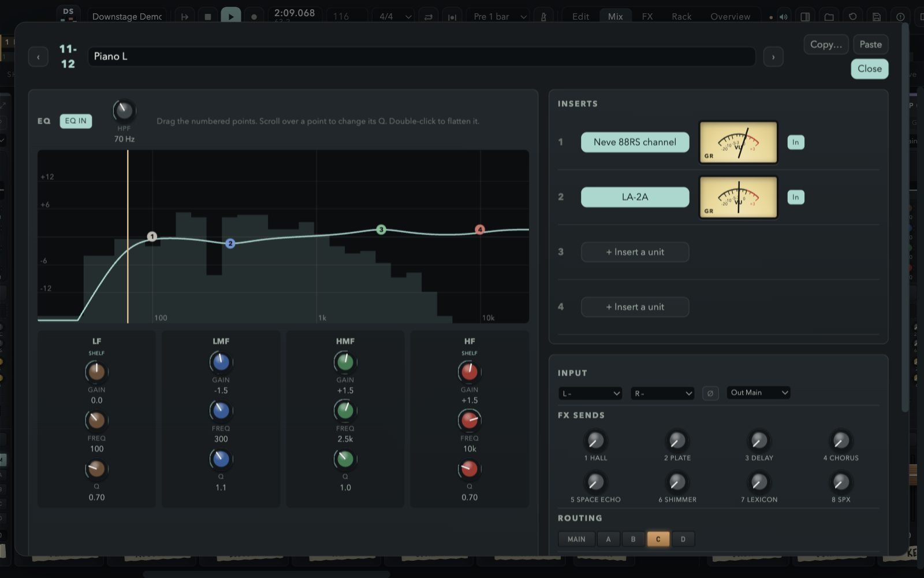Open the L input dropdown
Image resolution: width=924 pixels, height=578 pixels.
tap(590, 393)
